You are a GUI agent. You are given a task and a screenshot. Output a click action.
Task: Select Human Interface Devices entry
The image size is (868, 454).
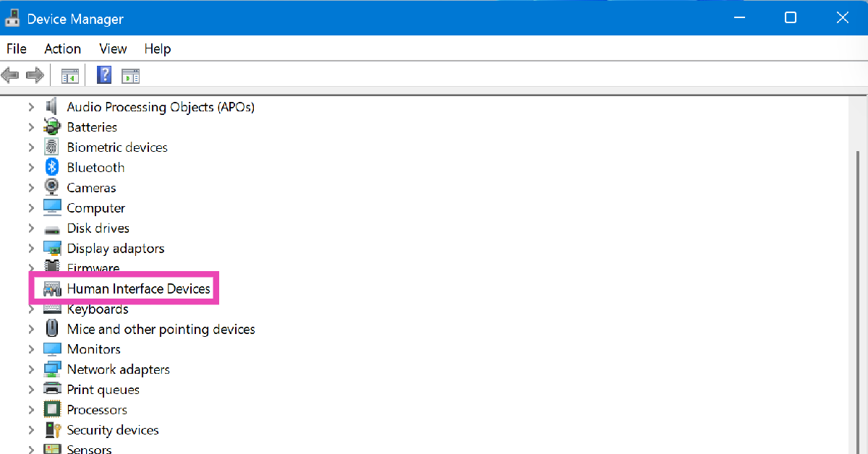coord(138,288)
